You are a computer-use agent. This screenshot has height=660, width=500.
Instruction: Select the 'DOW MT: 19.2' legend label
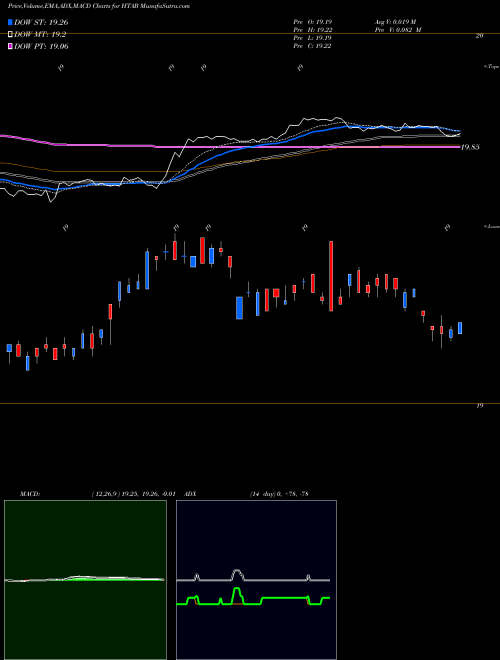click(40, 35)
